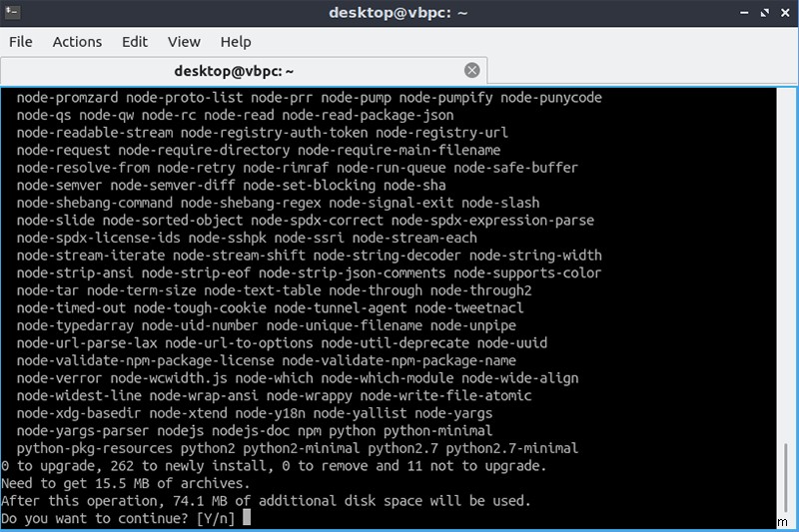Click 'python2.7-minimal' text
The image size is (799, 532).
pos(511,448)
